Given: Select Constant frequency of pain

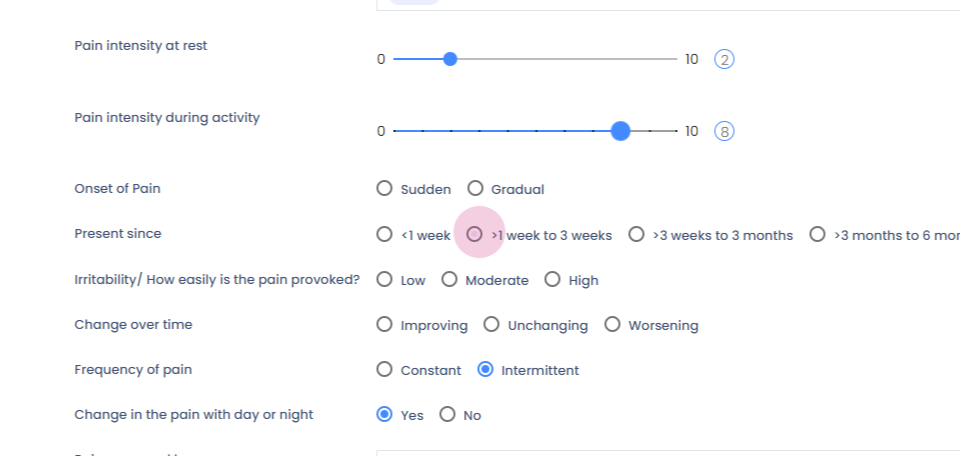Looking at the screenshot, I should click(x=384, y=369).
